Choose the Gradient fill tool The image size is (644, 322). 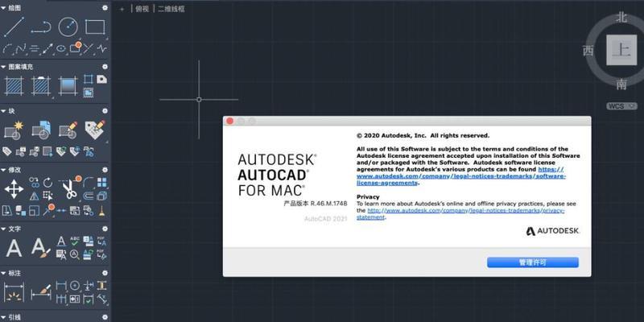pyautogui.click(x=68, y=86)
